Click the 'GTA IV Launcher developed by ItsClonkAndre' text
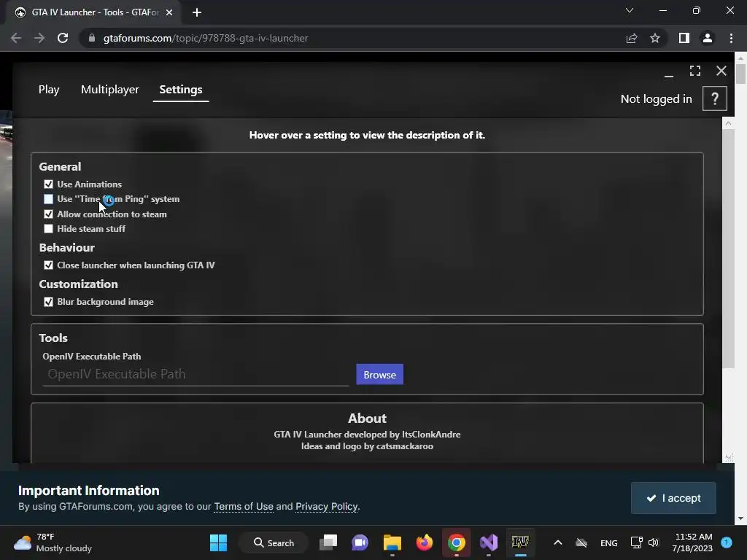 (x=368, y=435)
